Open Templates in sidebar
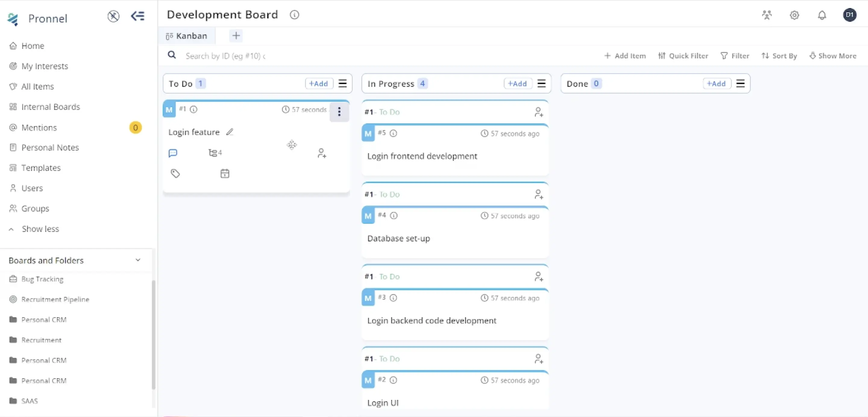The image size is (868, 417). pyautogui.click(x=41, y=168)
